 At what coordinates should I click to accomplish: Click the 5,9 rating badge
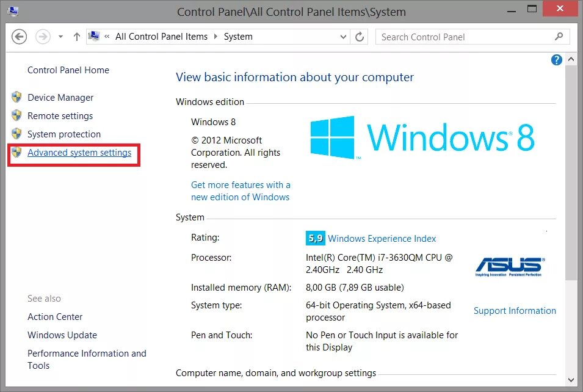[x=316, y=238]
